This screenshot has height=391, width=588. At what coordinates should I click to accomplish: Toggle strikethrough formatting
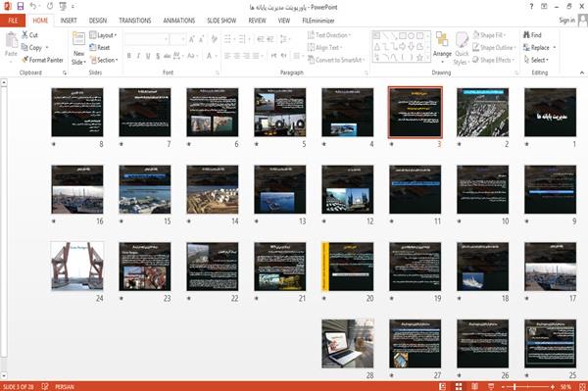[168, 56]
